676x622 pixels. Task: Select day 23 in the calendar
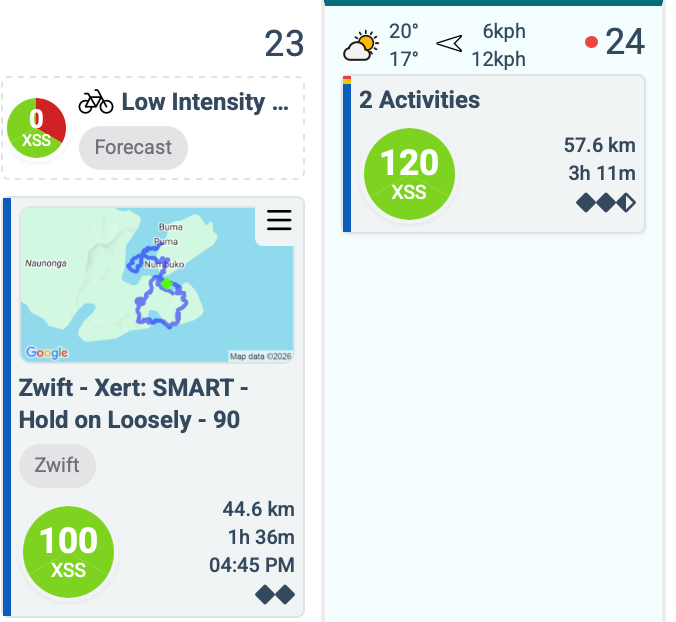pos(284,44)
